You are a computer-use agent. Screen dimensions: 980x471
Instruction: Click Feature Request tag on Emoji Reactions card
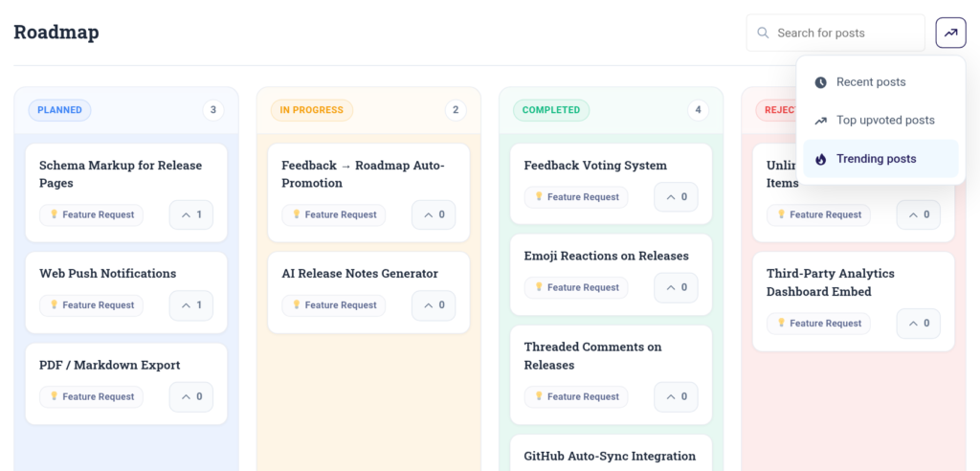point(576,288)
